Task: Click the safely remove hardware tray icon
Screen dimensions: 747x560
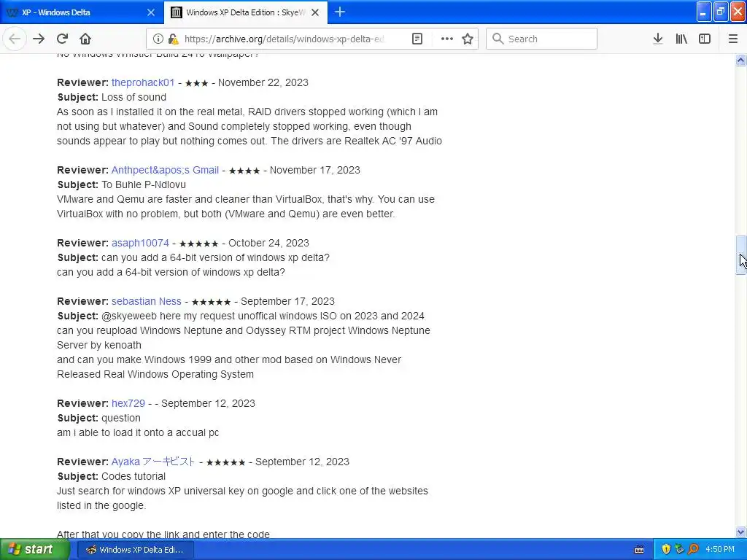Action: point(679,550)
